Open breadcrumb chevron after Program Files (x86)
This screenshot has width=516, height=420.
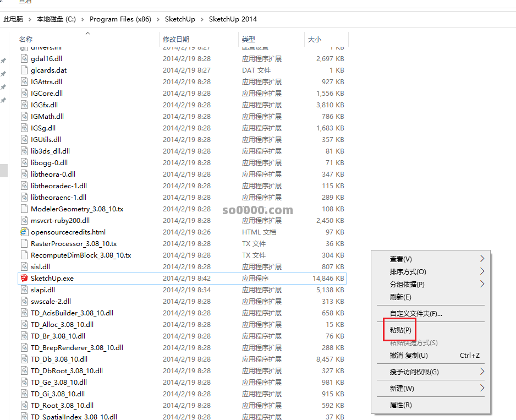pyautogui.click(x=158, y=19)
